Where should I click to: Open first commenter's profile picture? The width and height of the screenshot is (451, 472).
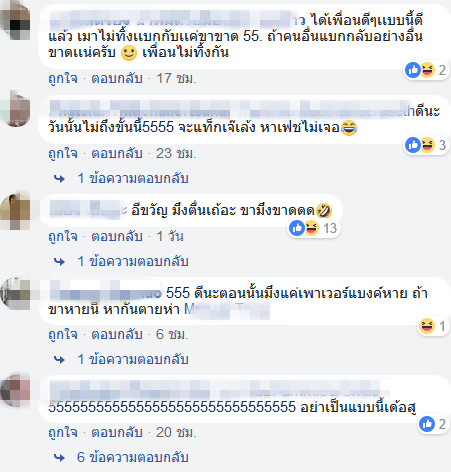tap(15, 22)
